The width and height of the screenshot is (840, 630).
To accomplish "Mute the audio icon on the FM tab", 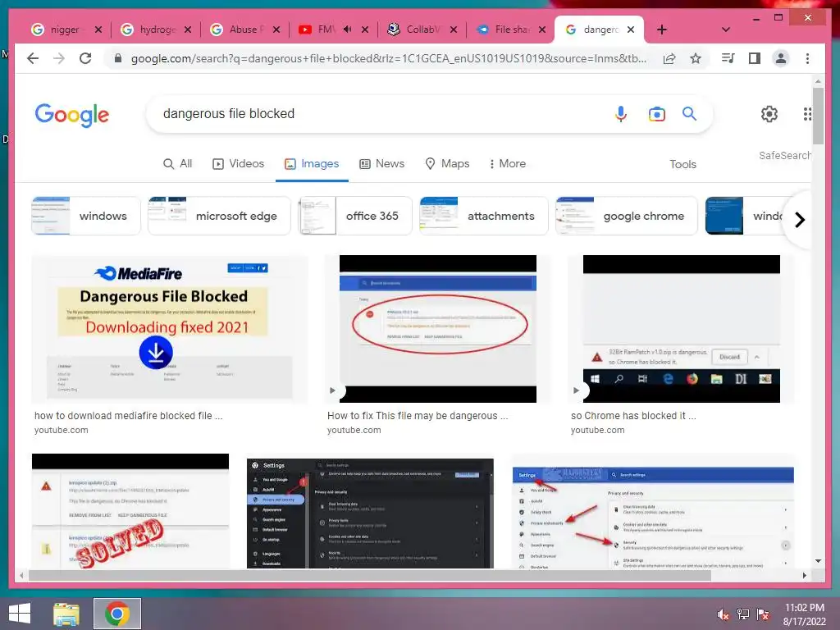I will pyautogui.click(x=347, y=30).
